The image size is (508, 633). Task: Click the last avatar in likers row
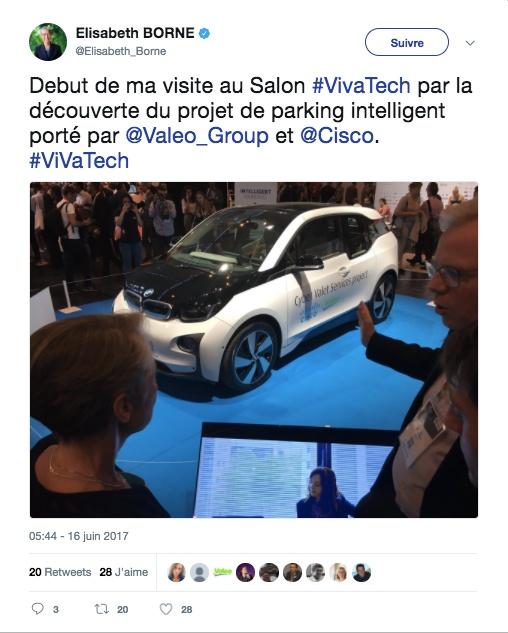pyautogui.click(x=361, y=572)
